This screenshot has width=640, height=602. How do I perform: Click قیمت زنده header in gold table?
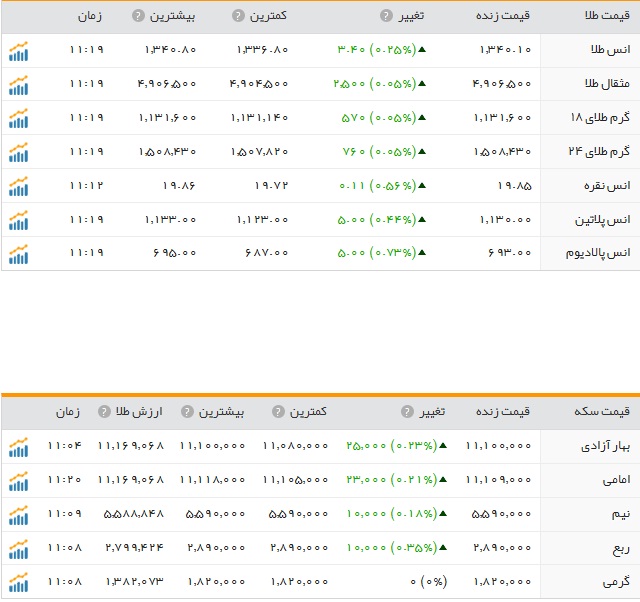click(503, 16)
